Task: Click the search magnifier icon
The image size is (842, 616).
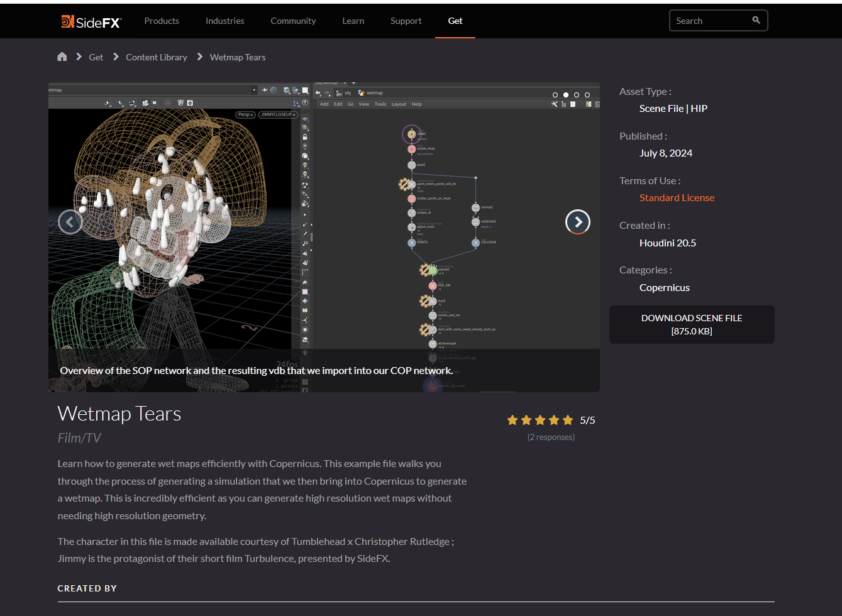Action: pos(756,20)
